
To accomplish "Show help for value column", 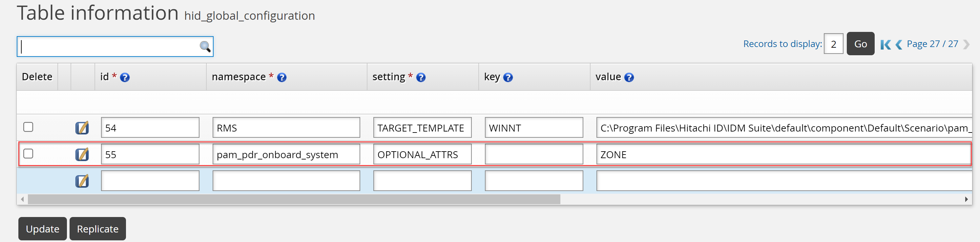I will 629,77.
